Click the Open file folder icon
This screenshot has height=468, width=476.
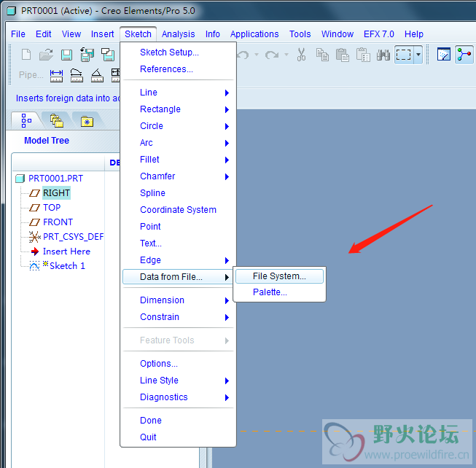(46, 55)
